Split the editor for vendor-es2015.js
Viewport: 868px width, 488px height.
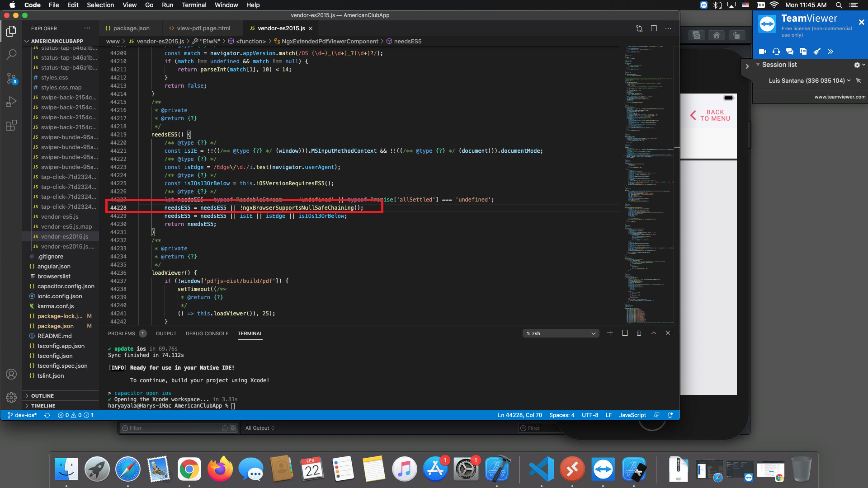click(x=654, y=28)
